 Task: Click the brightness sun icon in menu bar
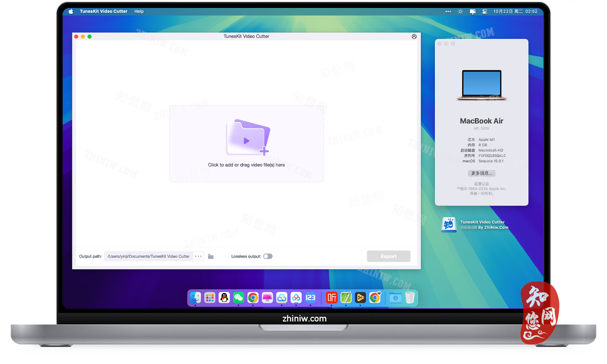click(460, 11)
